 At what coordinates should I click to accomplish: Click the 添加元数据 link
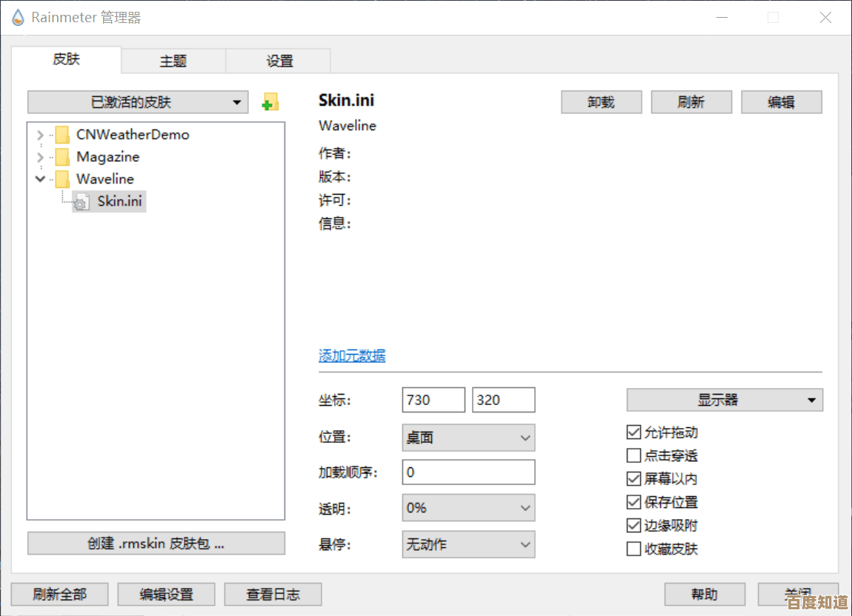pos(352,355)
